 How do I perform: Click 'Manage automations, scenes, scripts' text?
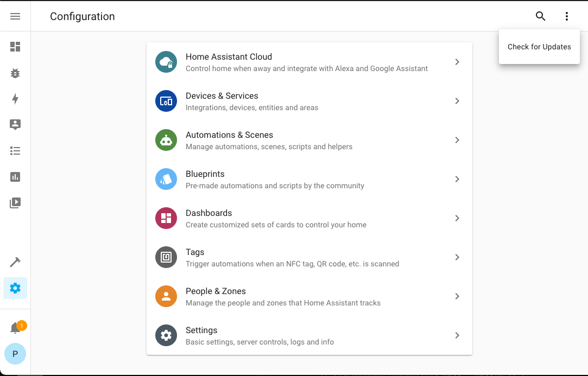click(269, 146)
